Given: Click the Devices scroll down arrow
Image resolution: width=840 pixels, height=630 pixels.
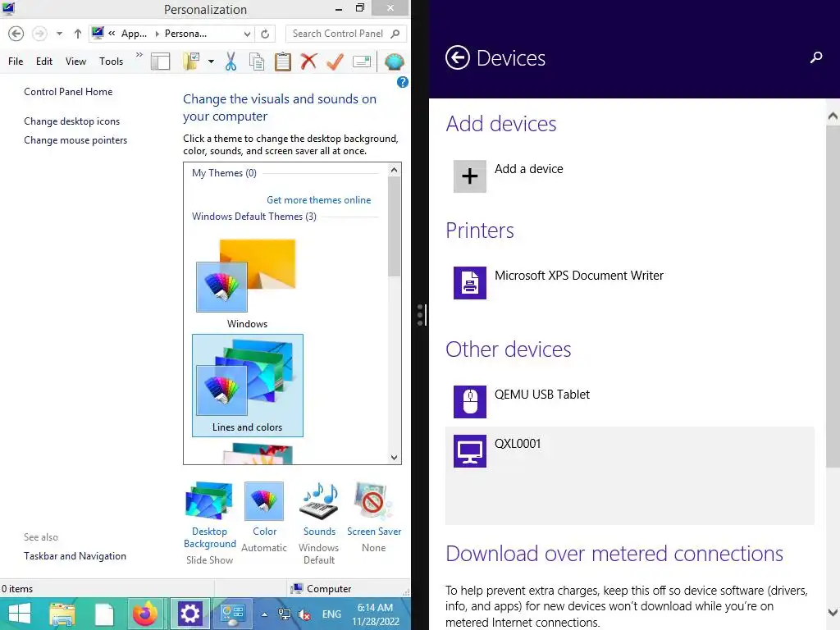Looking at the screenshot, I should [x=833, y=612].
